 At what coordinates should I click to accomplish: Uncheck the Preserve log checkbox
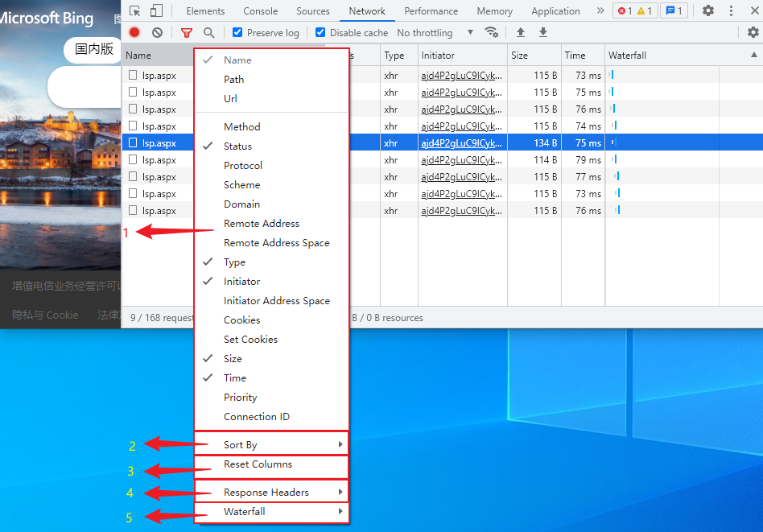click(x=237, y=33)
